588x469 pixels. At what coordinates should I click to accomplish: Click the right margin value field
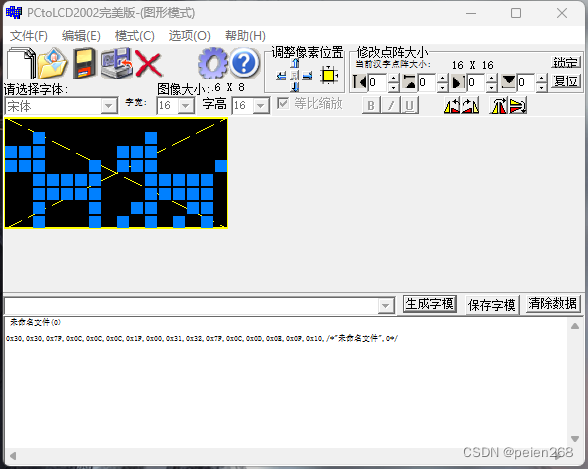tap(476, 82)
